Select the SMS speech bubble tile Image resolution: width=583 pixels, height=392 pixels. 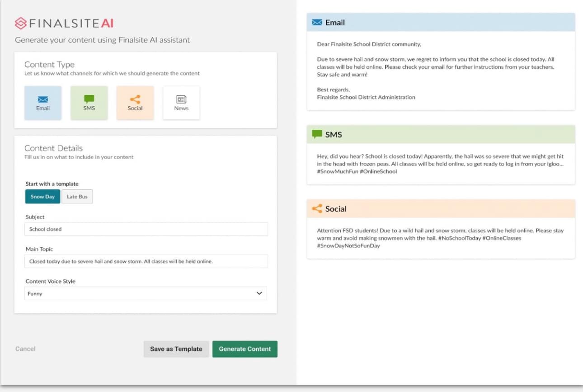(x=89, y=103)
